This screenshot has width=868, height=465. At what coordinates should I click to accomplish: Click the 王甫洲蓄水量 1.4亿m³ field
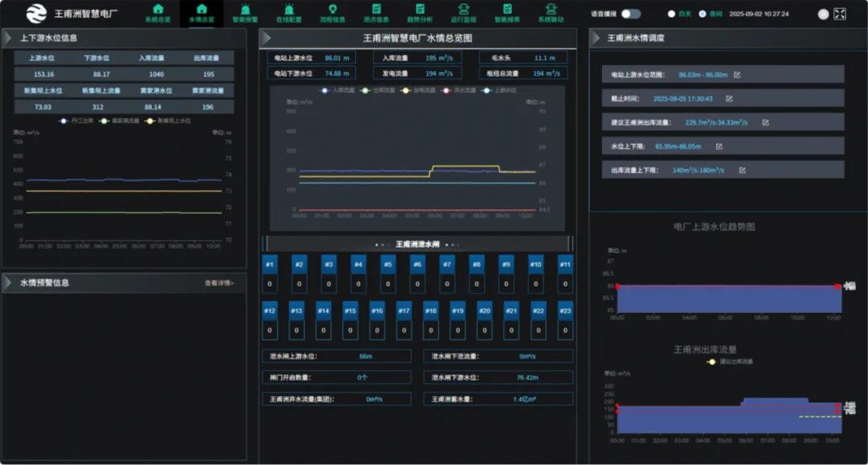point(498,399)
